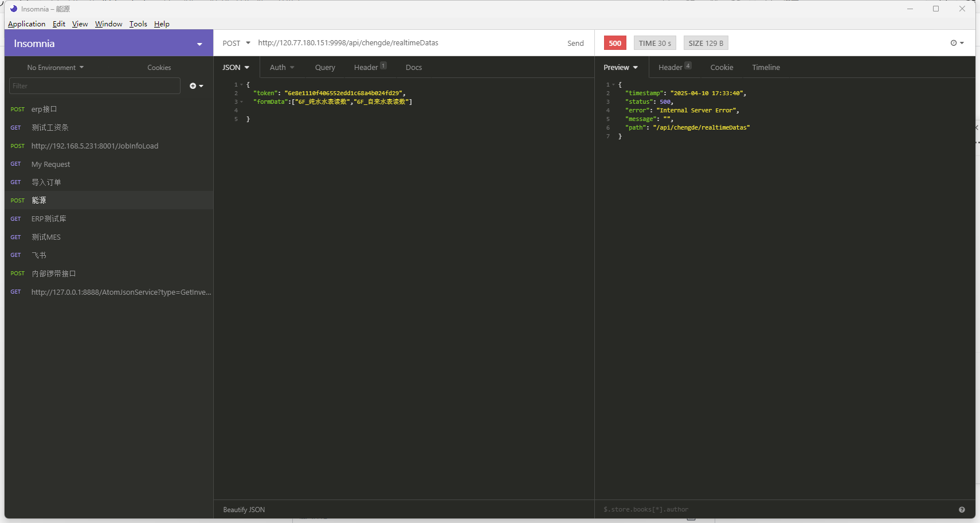This screenshot has width=980, height=523.
Task: Open the Cookies manager
Action: point(159,68)
